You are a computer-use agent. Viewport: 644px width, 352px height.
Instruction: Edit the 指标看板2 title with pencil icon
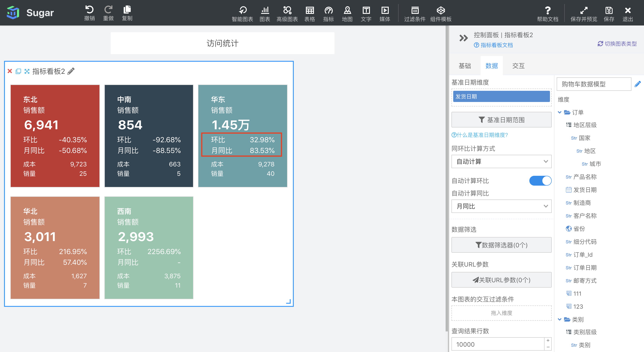[x=71, y=71]
